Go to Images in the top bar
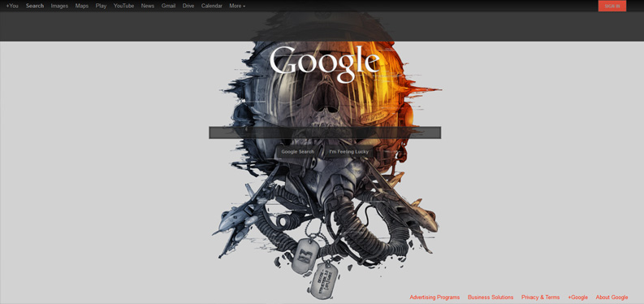This screenshot has width=644, height=304. coord(59,6)
